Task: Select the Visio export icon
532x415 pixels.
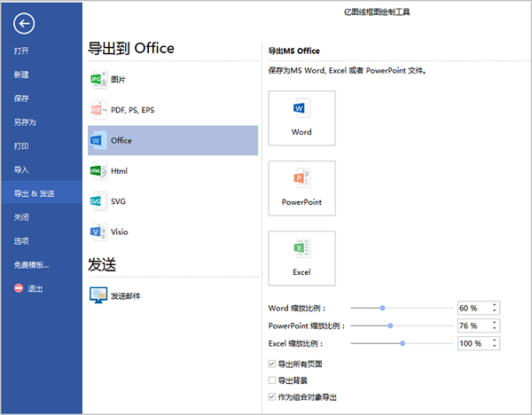Action: [x=98, y=231]
